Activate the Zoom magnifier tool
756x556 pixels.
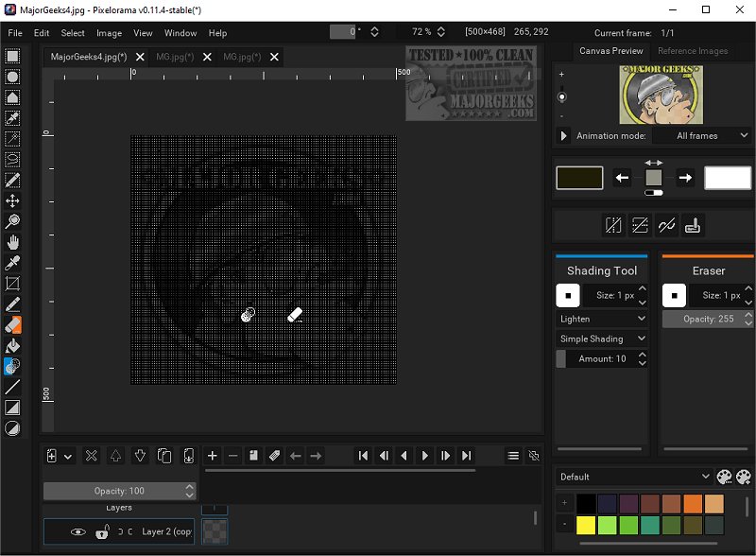pos(13,221)
